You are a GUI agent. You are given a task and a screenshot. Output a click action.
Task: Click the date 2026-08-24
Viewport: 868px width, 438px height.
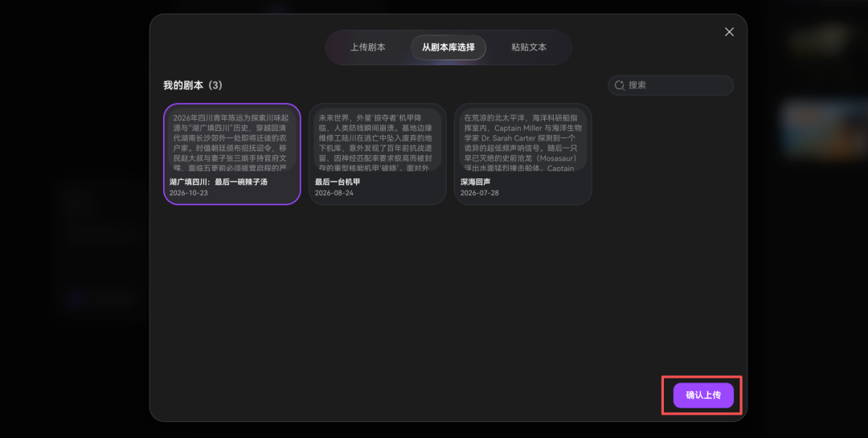[334, 193]
